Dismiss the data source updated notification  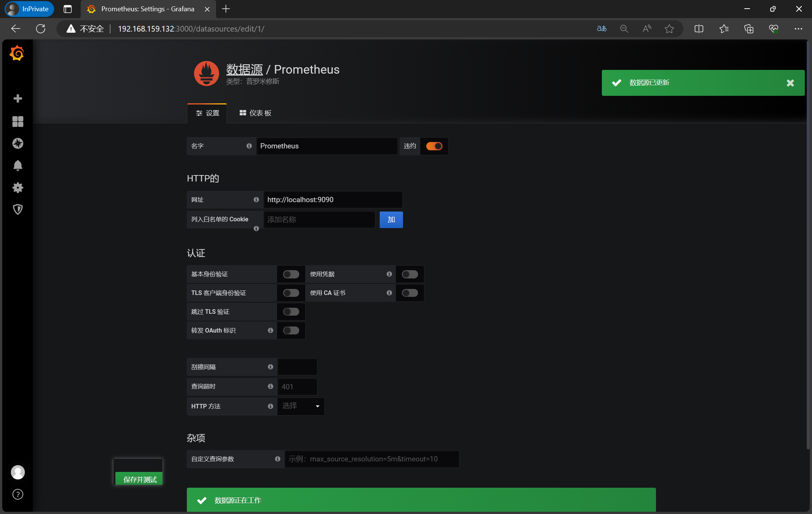coord(790,83)
